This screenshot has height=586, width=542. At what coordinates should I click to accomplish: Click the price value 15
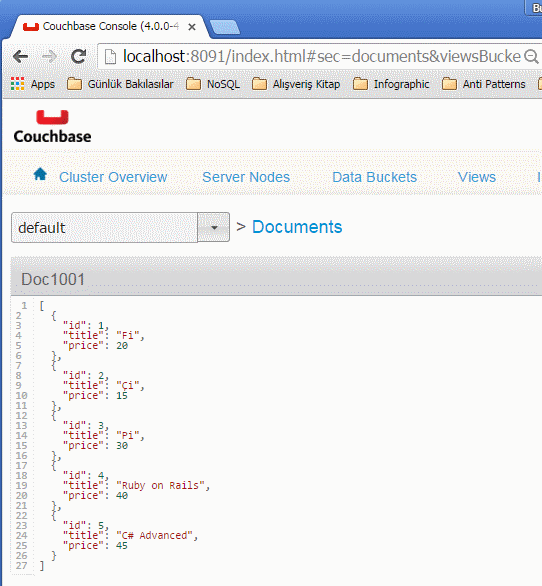coord(122,396)
